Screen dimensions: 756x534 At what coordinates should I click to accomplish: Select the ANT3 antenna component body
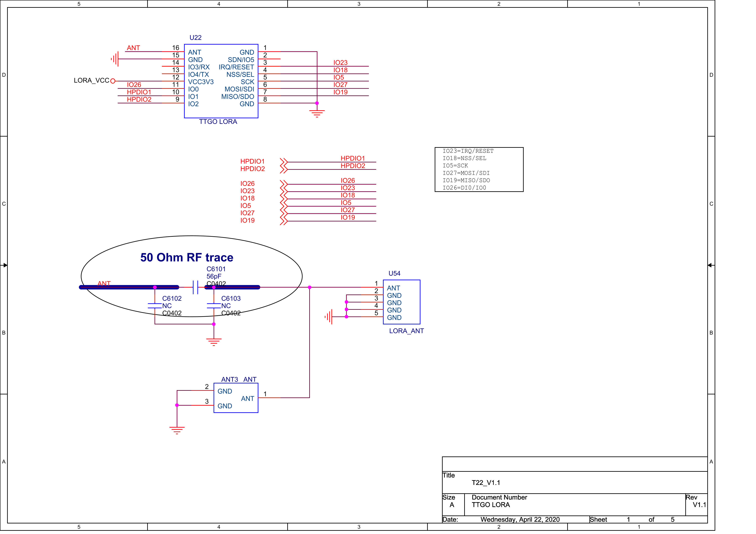[236, 398]
